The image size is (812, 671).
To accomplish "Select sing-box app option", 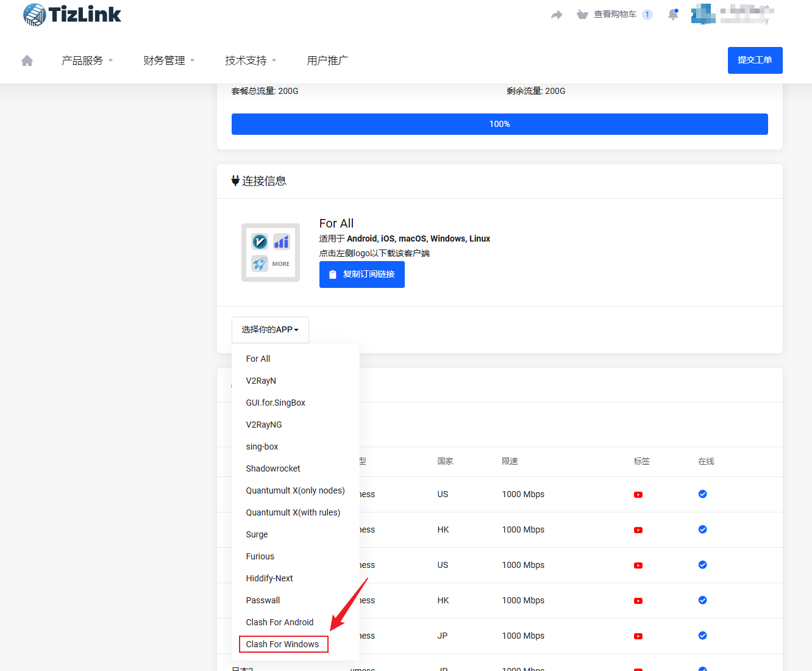I will pyautogui.click(x=296, y=447).
